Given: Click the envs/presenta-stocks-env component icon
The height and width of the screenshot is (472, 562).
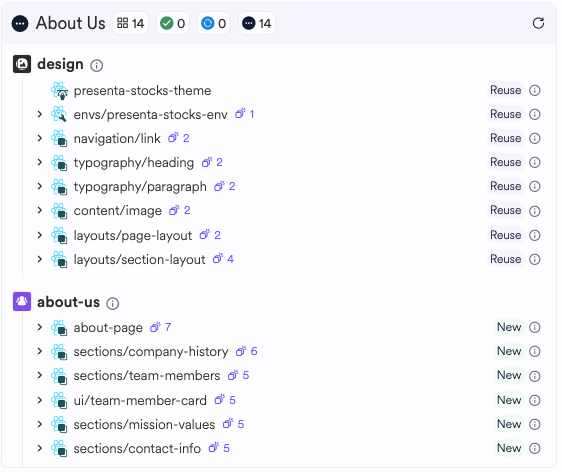Looking at the screenshot, I should [x=59, y=114].
